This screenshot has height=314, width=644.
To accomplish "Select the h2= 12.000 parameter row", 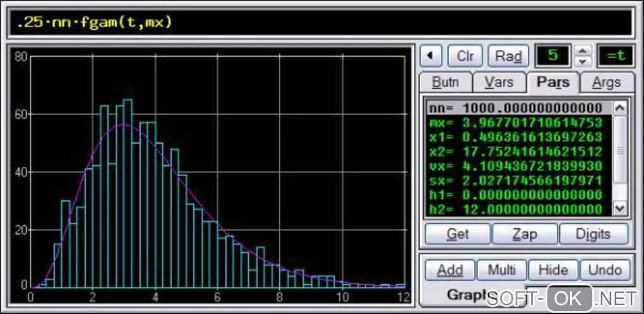I will (519, 209).
